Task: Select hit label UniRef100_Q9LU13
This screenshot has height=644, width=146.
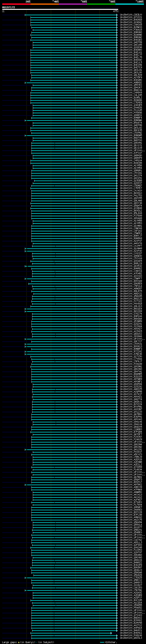Action: (131, 306)
